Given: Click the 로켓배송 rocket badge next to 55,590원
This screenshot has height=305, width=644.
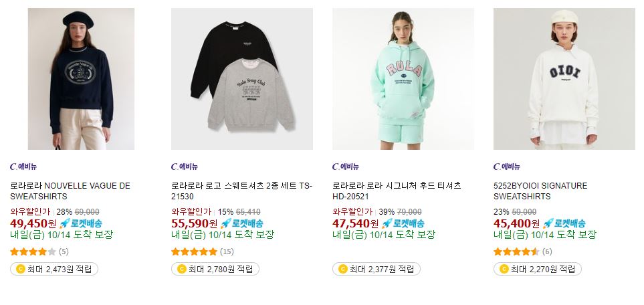Looking at the screenshot, I should [241, 223].
